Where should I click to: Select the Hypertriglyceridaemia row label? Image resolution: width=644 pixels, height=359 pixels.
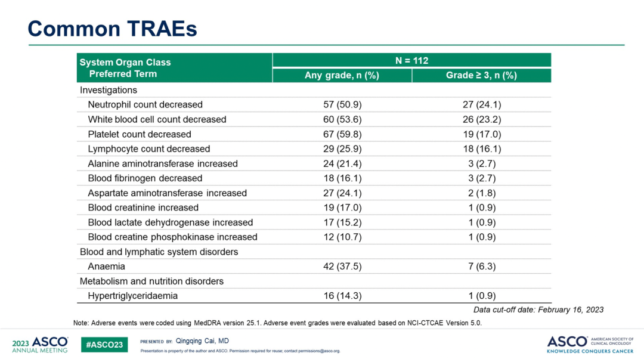coord(132,296)
